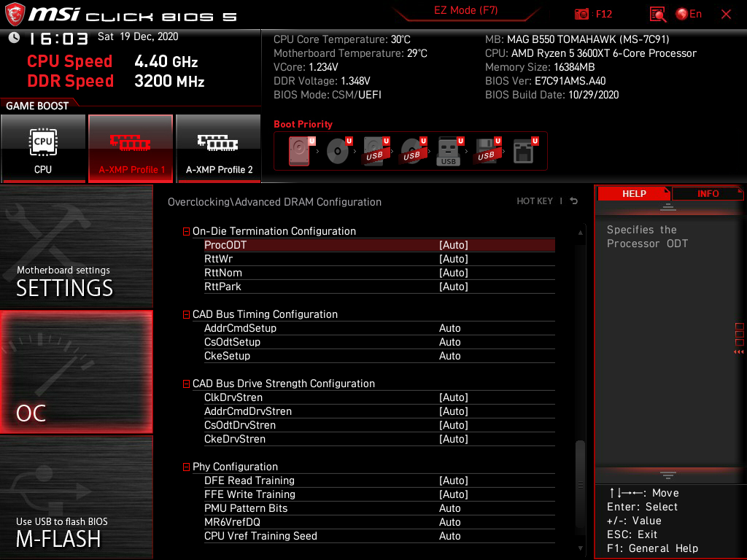Image resolution: width=747 pixels, height=560 pixels.
Task: Click the MSI dragon shield logo
Action: pyautogui.click(x=15, y=15)
